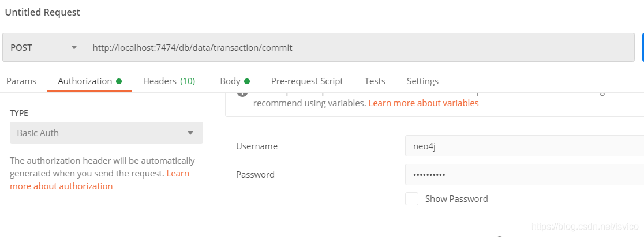Click the Untitled Request title
644x237 pixels.
click(43, 12)
